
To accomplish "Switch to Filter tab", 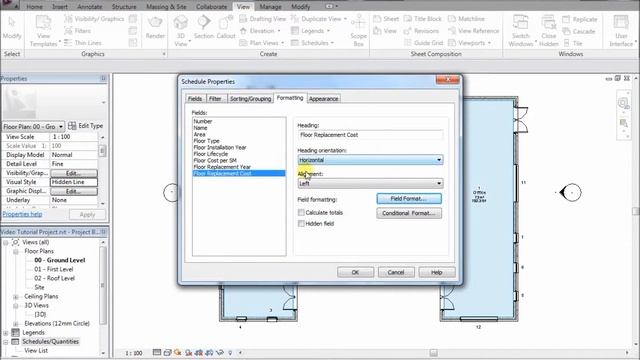I will coord(215,99).
